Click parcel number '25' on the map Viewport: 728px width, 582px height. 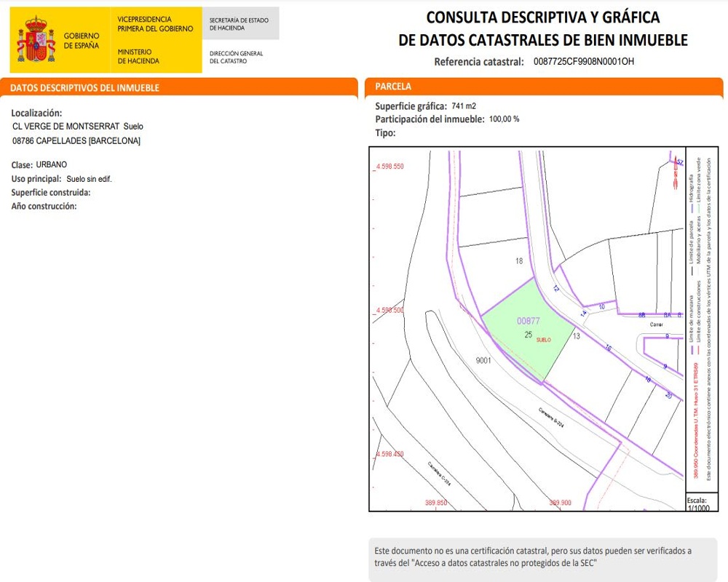coord(529,335)
